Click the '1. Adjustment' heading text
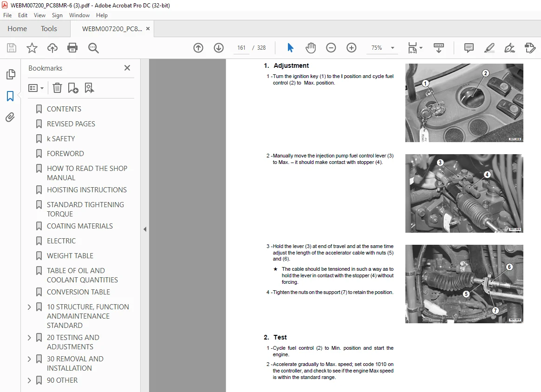 pyautogui.click(x=287, y=65)
